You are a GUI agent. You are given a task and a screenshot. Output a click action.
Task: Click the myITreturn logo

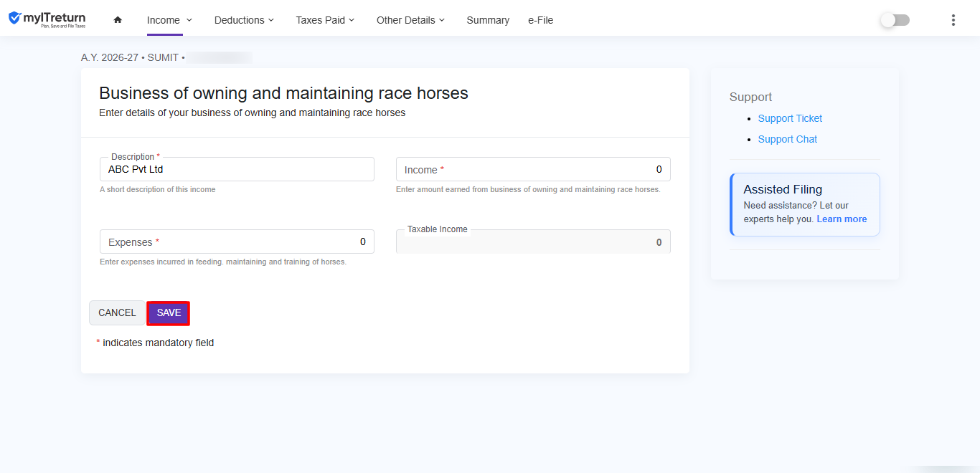click(47, 19)
